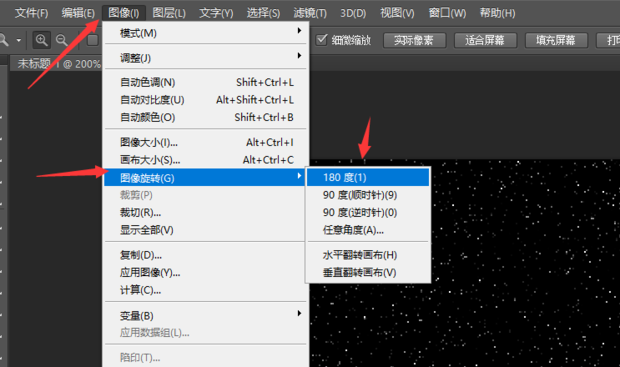
Task: Choose 自动对比度(U) menu entry
Action: click(x=205, y=100)
